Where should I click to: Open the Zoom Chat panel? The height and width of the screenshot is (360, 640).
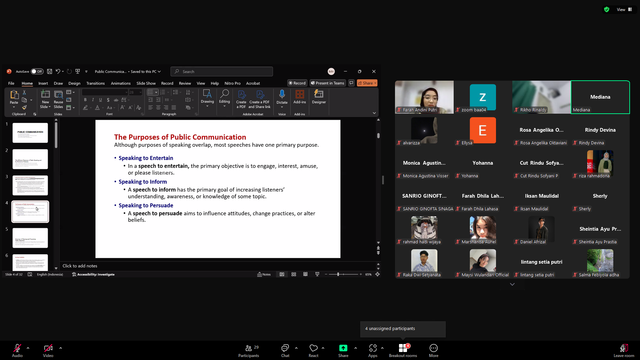pos(285,350)
